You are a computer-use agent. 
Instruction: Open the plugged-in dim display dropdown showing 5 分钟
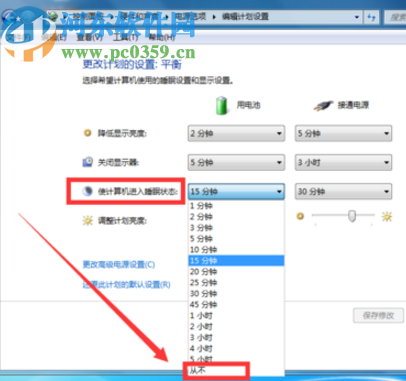click(x=343, y=133)
